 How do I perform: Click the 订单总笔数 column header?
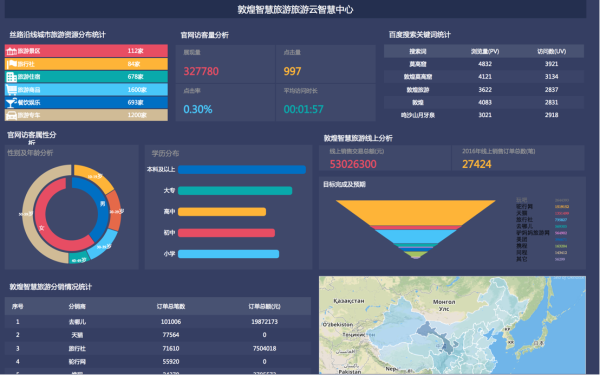tap(171, 307)
